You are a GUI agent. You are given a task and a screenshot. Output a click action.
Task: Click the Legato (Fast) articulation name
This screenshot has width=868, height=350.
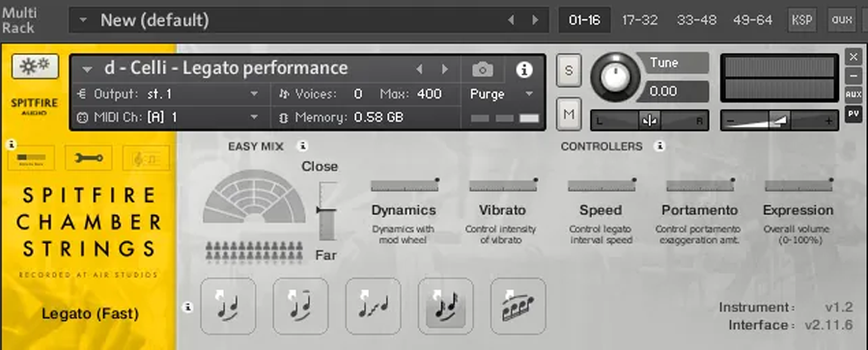(90, 314)
